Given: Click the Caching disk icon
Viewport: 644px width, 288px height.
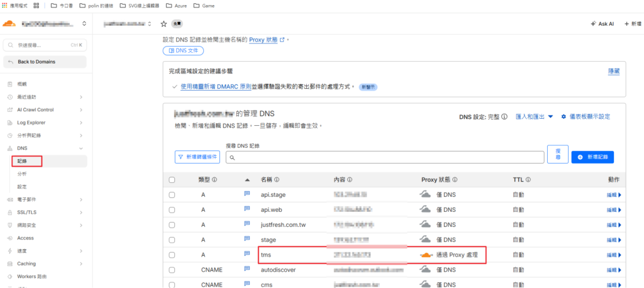Looking at the screenshot, I should pos(10,263).
